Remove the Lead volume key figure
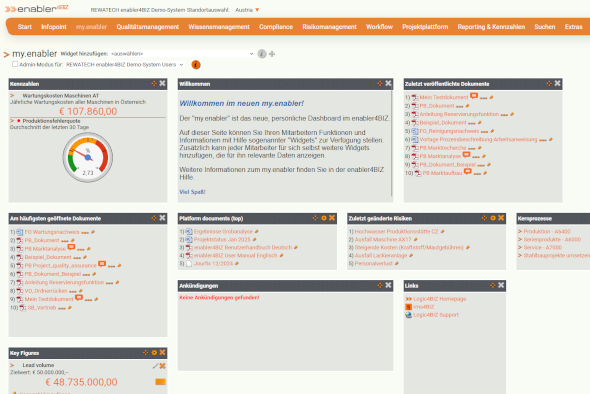The image size is (590, 394). point(163,366)
